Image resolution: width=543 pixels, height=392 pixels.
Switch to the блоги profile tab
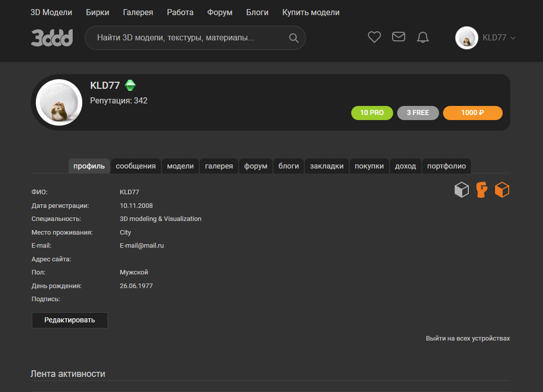pos(289,166)
